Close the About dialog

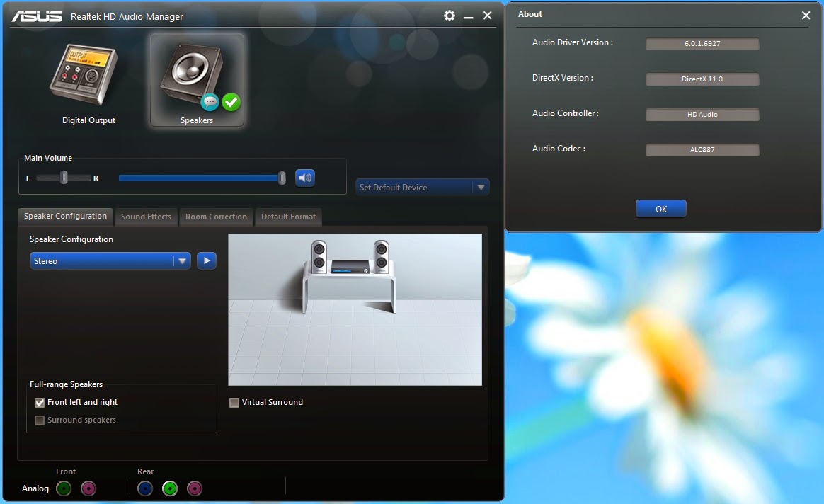tap(806, 16)
